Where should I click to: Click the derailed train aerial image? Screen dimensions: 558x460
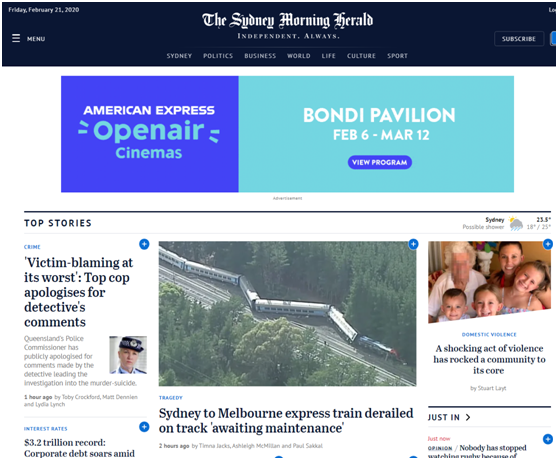coord(287,314)
